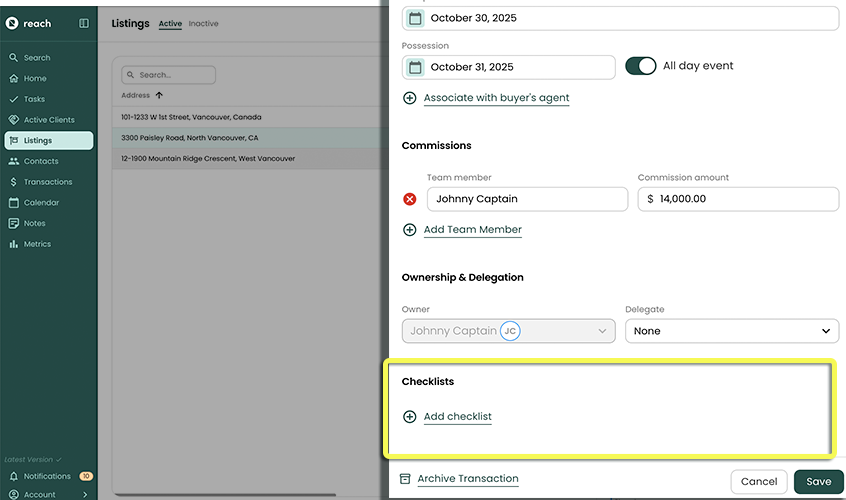Open the Possession date calendar icon
The height and width of the screenshot is (500, 846).
pyautogui.click(x=415, y=67)
